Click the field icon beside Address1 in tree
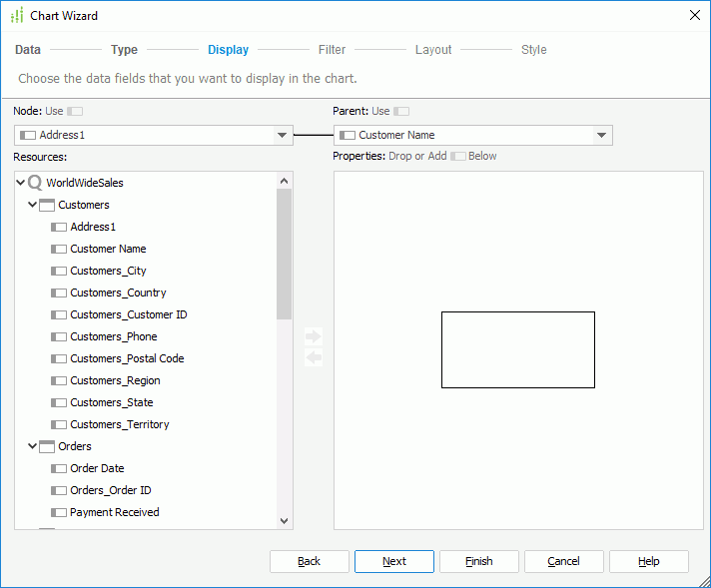Image resolution: width=711 pixels, height=588 pixels. click(58, 227)
